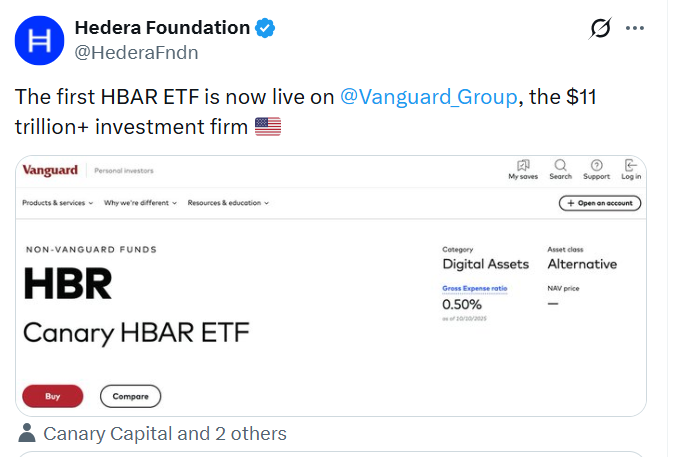Click the Vanguard logo
The image size is (685, 457).
49,171
